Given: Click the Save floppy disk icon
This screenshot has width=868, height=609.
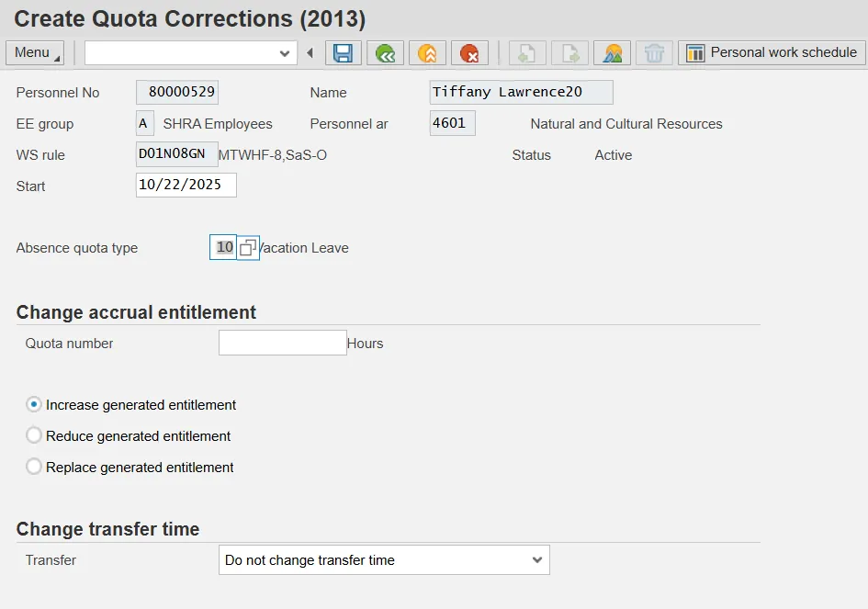Looking at the screenshot, I should point(344,53).
